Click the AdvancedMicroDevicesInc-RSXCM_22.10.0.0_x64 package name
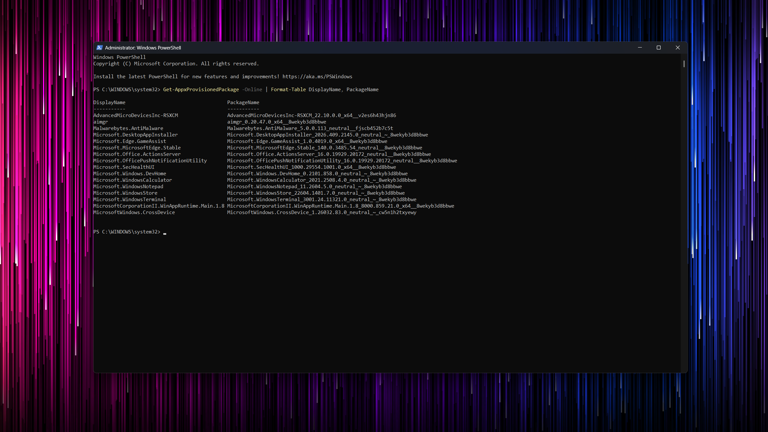The width and height of the screenshot is (768, 432). (312, 116)
